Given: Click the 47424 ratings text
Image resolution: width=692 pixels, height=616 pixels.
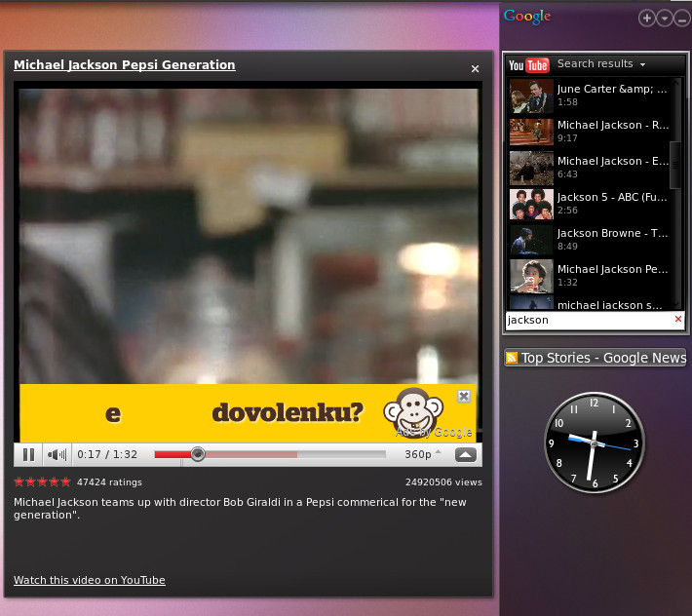Looking at the screenshot, I should coord(109,481).
